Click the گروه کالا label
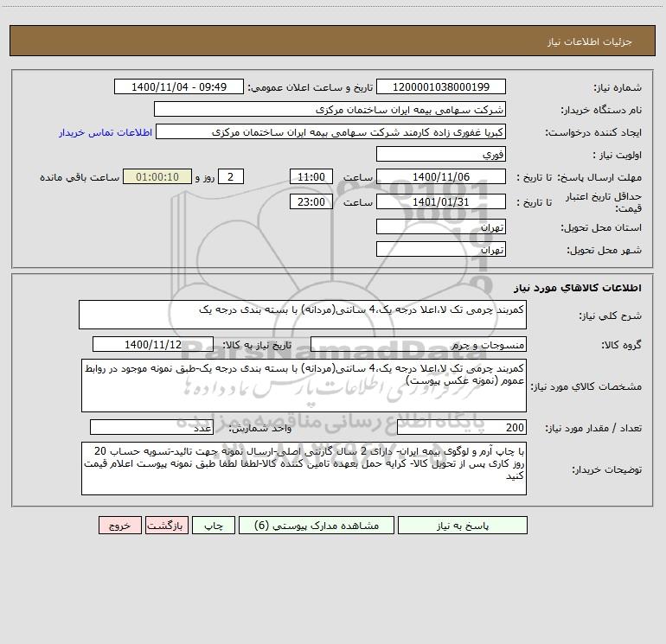This screenshot has width=666, height=644. pos(621,345)
